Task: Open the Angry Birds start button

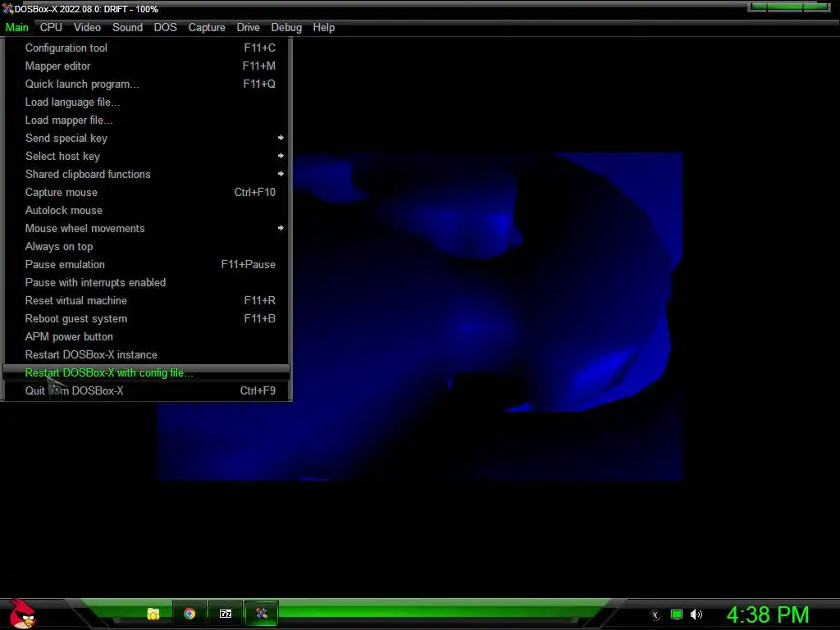Action: [x=22, y=614]
